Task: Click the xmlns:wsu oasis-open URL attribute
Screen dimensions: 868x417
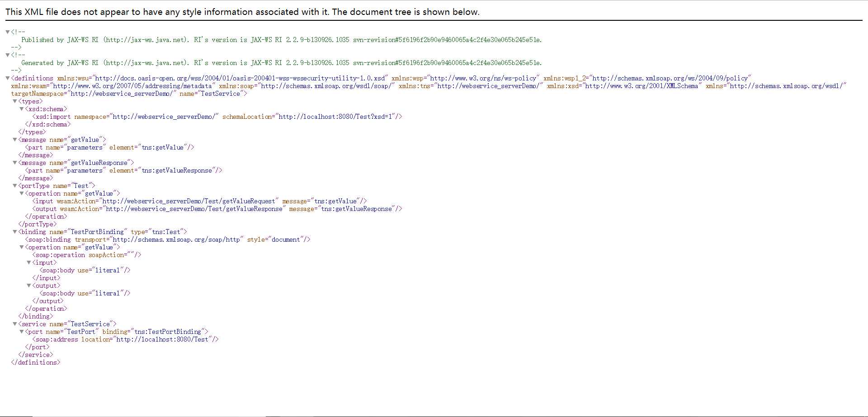Action: (222, 78)
